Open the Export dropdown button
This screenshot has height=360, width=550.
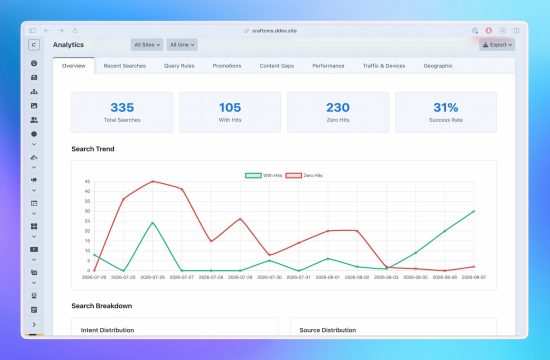[497, 45]
